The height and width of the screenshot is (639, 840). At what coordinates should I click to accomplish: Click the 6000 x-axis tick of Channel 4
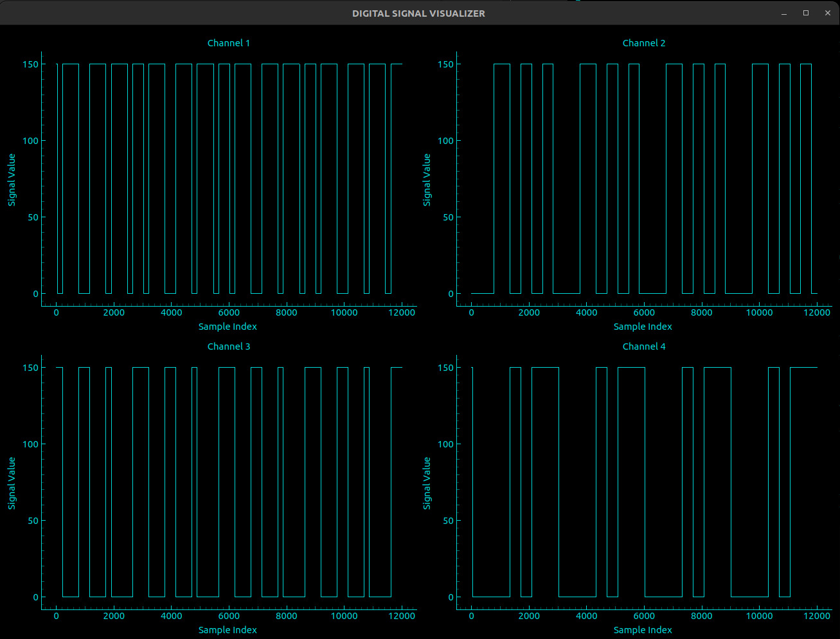pos(644,616)
